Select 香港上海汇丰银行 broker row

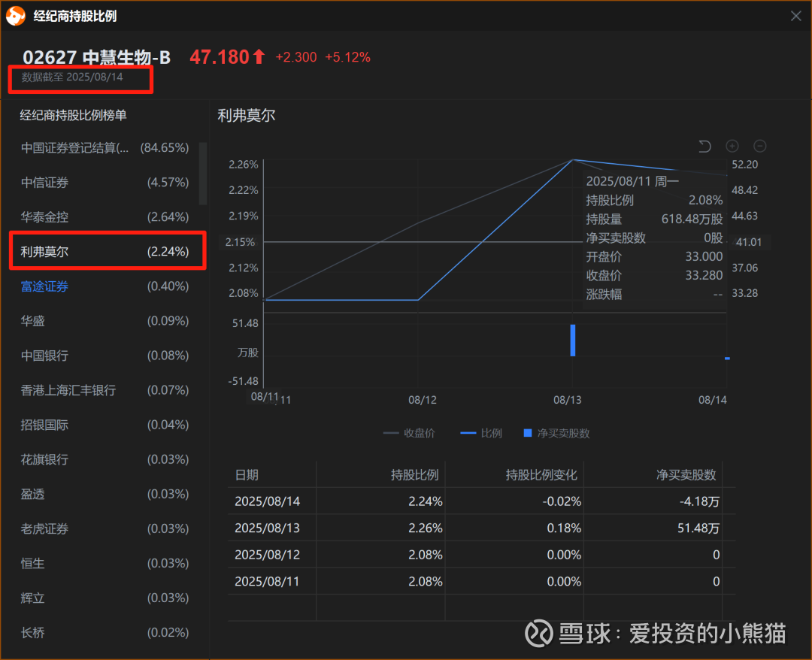click(105, 390)
